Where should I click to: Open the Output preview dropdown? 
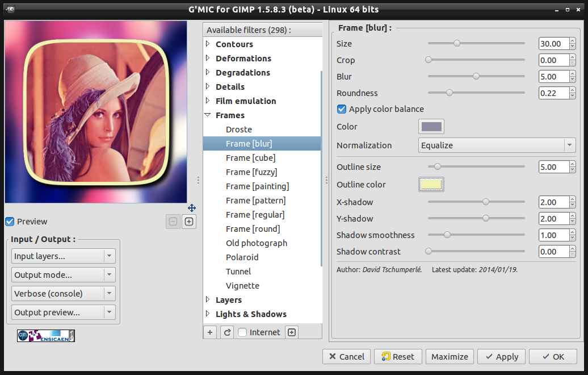(64, 312)
